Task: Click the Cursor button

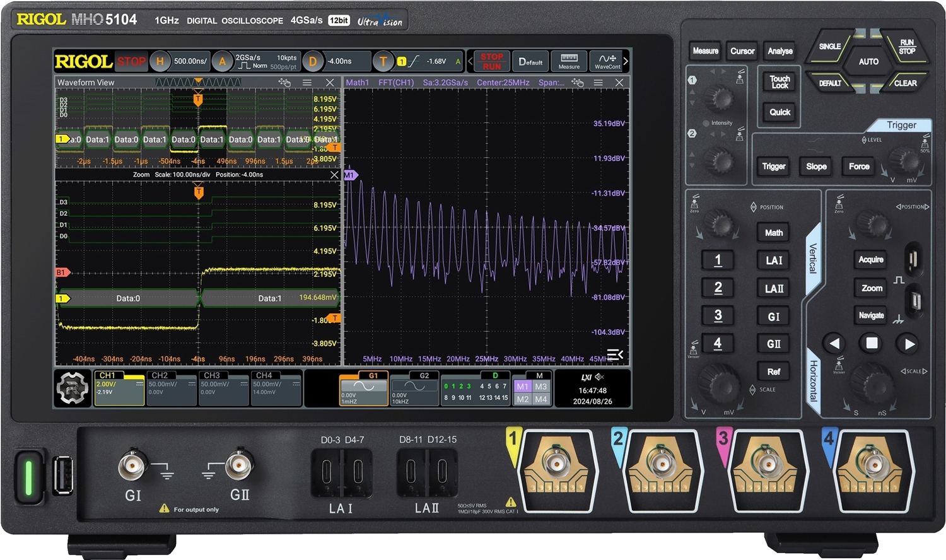Action: point(742,51)
